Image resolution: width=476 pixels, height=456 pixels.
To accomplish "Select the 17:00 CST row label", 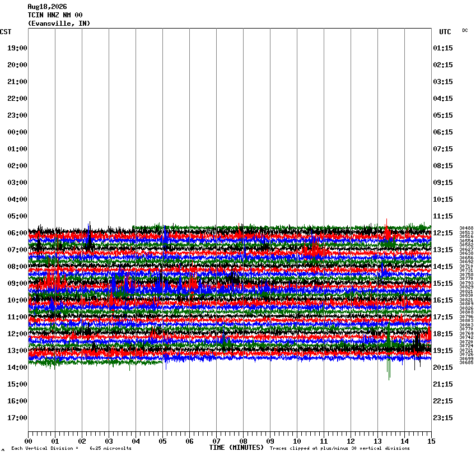I will point(17,418).
